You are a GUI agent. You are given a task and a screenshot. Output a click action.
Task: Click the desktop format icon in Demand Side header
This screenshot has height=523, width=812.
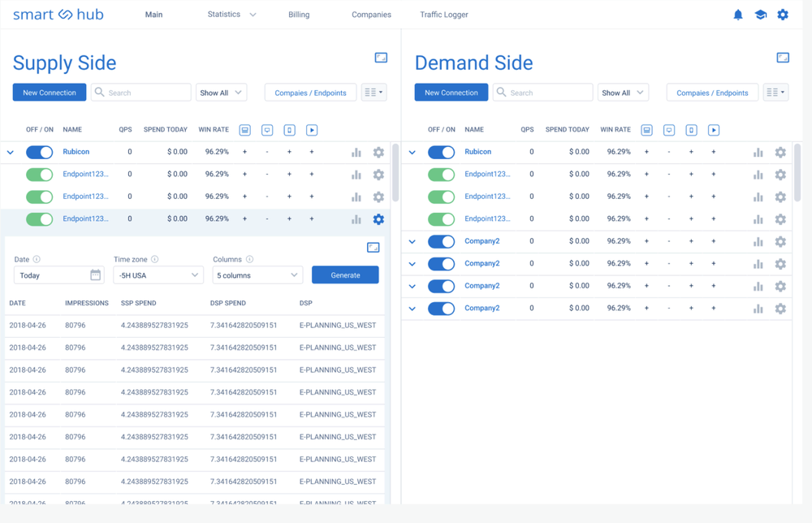pyautogui.click(x=669, y=130)
